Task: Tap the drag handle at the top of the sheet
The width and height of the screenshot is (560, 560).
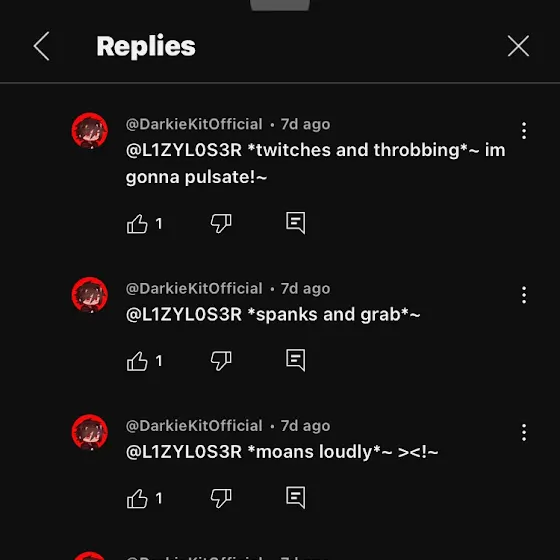Action: [280, 5]
